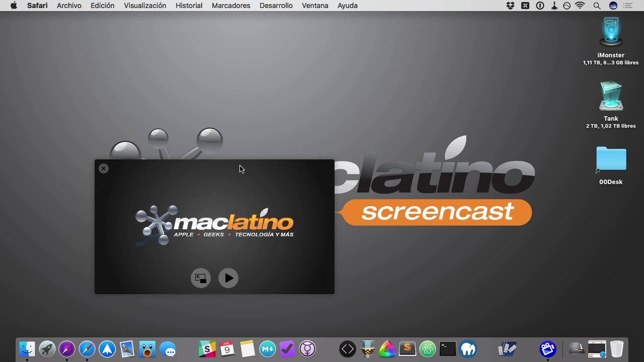Viewport: 644px width, 362px height.
Task: Open the Wi-Fi status menu
Action: [580, 6]
